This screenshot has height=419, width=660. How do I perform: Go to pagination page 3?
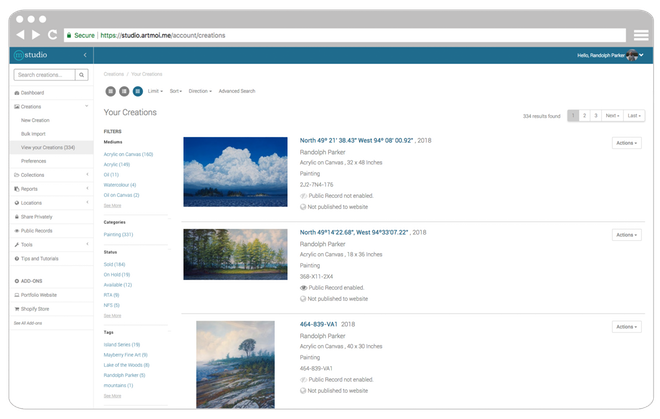pos(596,116)
